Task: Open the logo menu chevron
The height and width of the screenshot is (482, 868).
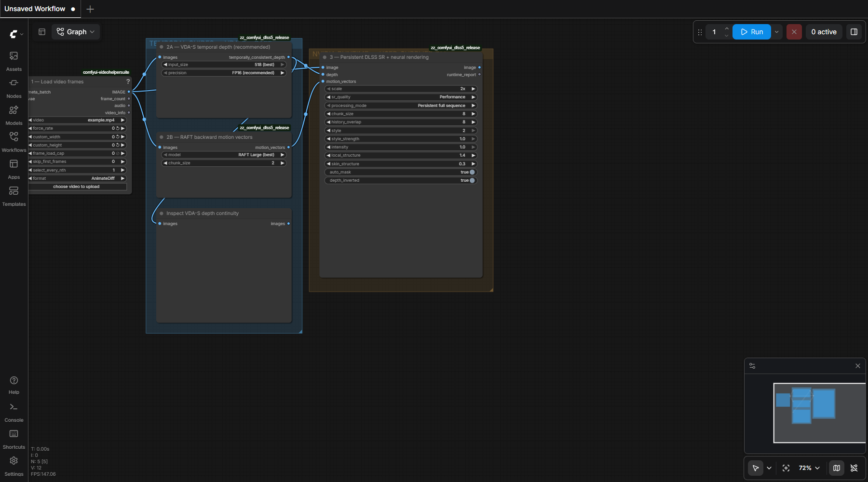Action: 22,34
